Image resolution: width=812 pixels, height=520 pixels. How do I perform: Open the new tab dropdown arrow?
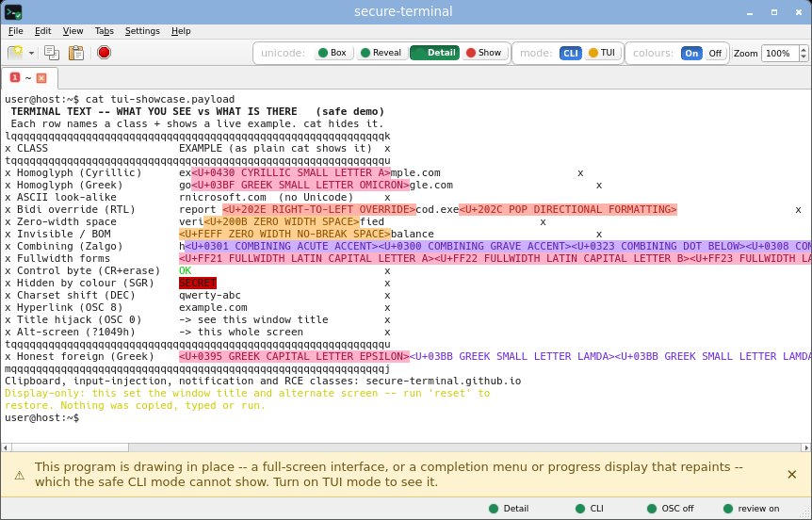click(31, 54)
